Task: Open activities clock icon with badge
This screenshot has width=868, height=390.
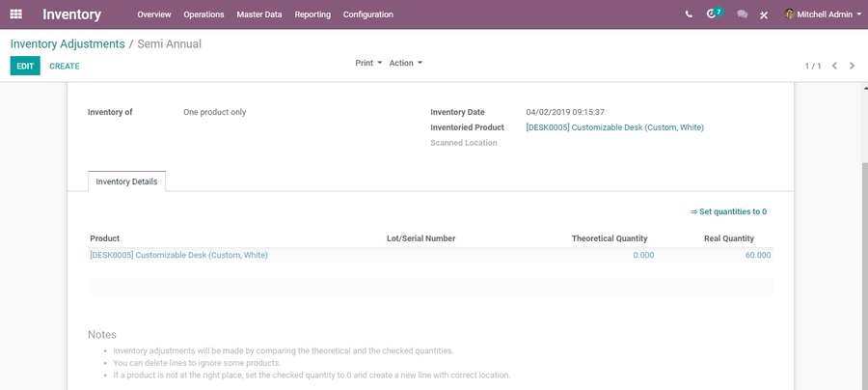Action: pyautogui.click(x=713, y=14)
